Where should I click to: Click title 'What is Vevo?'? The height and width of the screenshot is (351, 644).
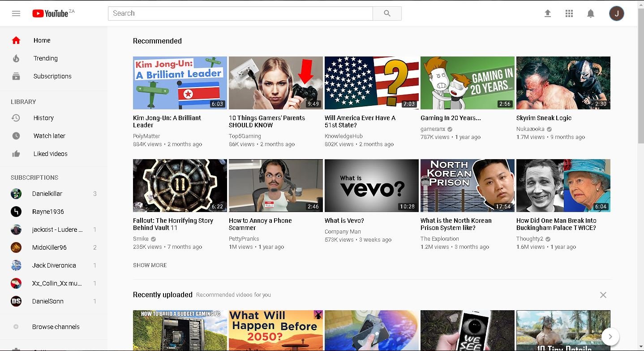coord(344,221)
